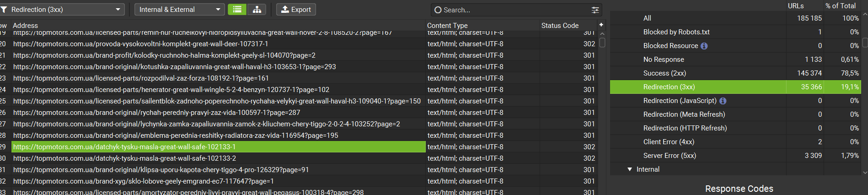Open the datchyk-tysku-masla-great-wall-safe-102133-2 URL row

(x=124, y=158)
